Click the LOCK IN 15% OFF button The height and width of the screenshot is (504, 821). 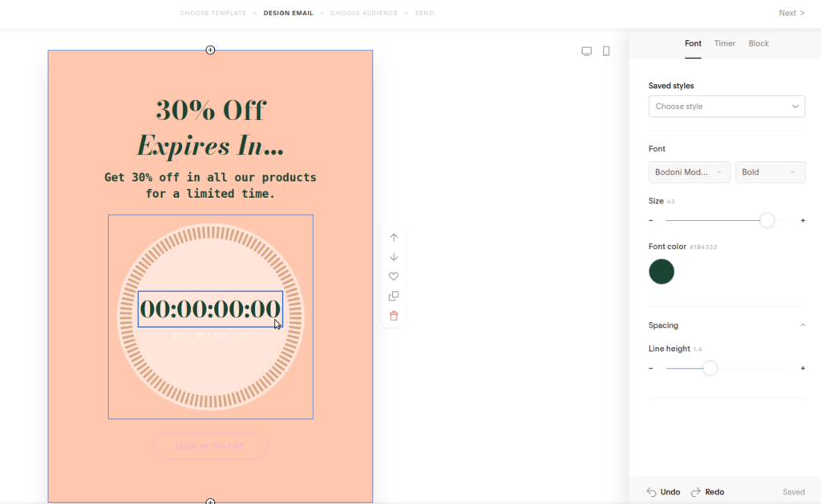(x=211, y=446)
